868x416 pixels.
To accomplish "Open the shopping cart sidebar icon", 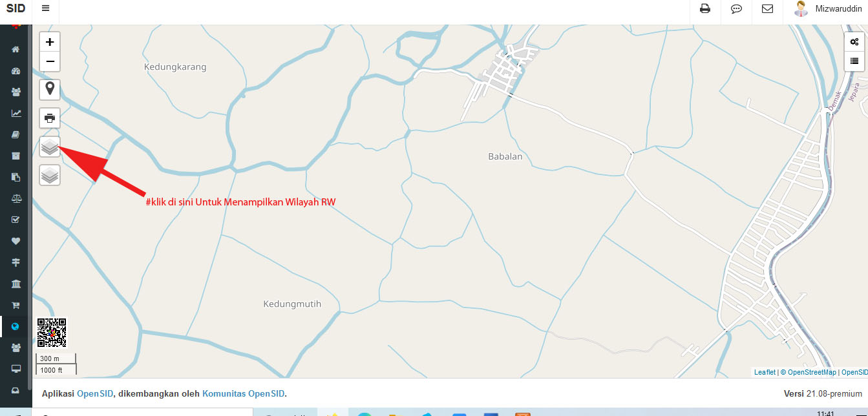I will point(16,305).
